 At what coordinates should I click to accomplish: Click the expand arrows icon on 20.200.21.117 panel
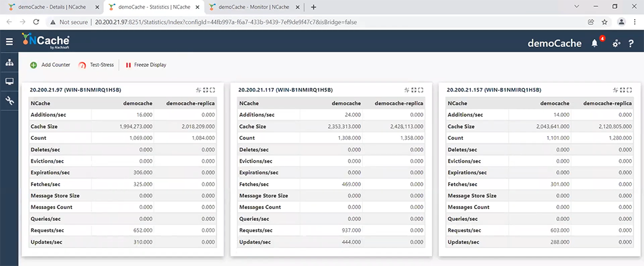(414, 90)
